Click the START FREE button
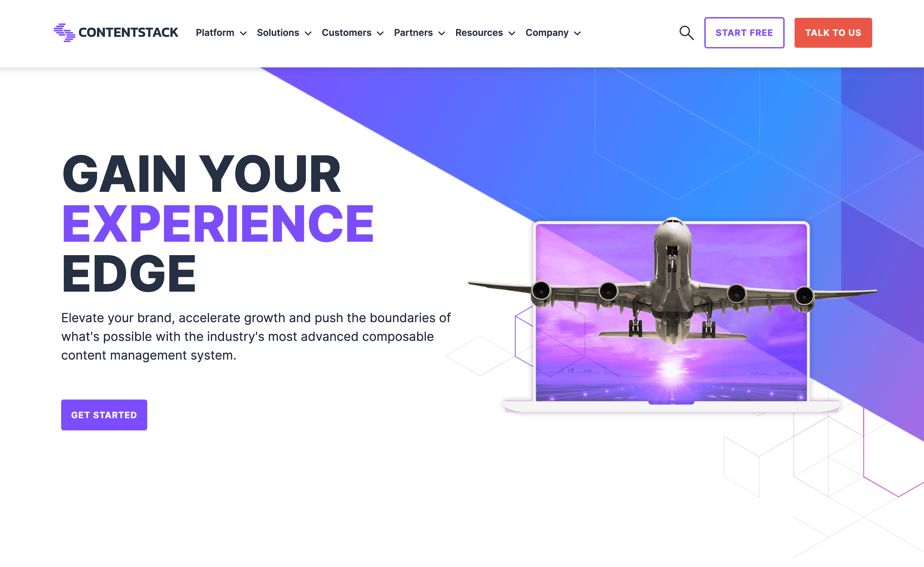Viewport: 924px width, 567px height. (x=744, y=32)
